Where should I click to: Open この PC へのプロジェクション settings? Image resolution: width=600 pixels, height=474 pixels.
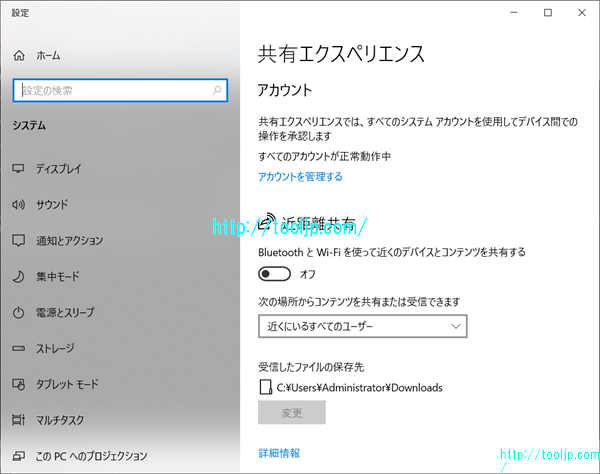click(x=91, y=456)
